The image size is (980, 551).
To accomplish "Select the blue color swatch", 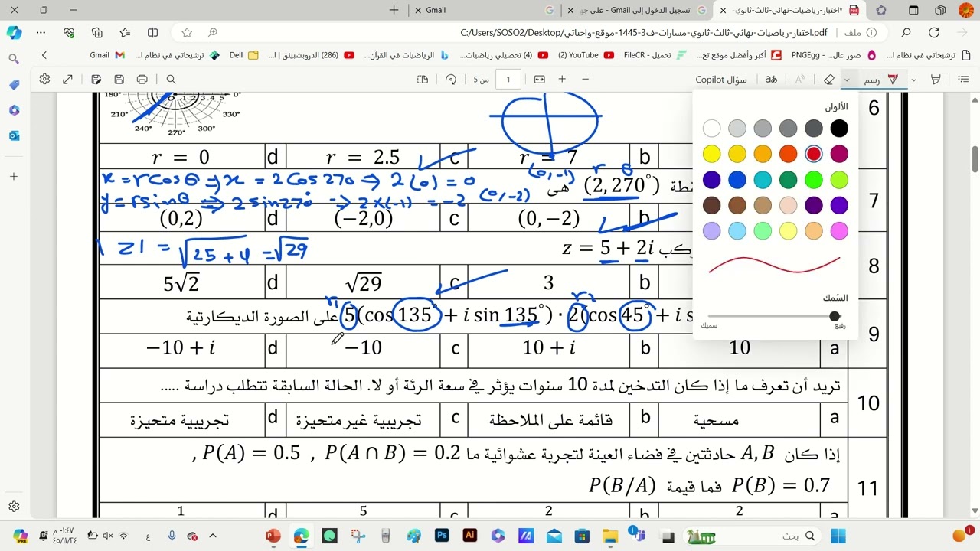I will pyautogui.click(x=737, y=180).
